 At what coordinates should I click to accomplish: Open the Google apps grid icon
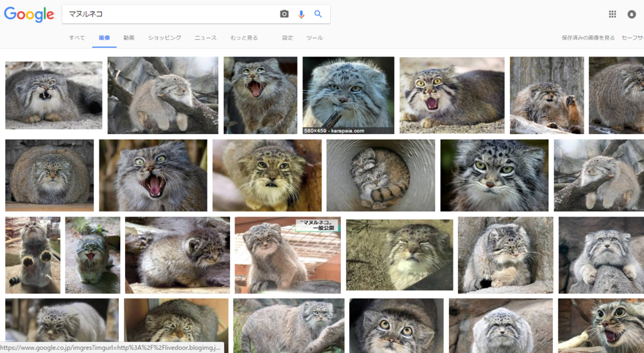[x=613, y=14]
